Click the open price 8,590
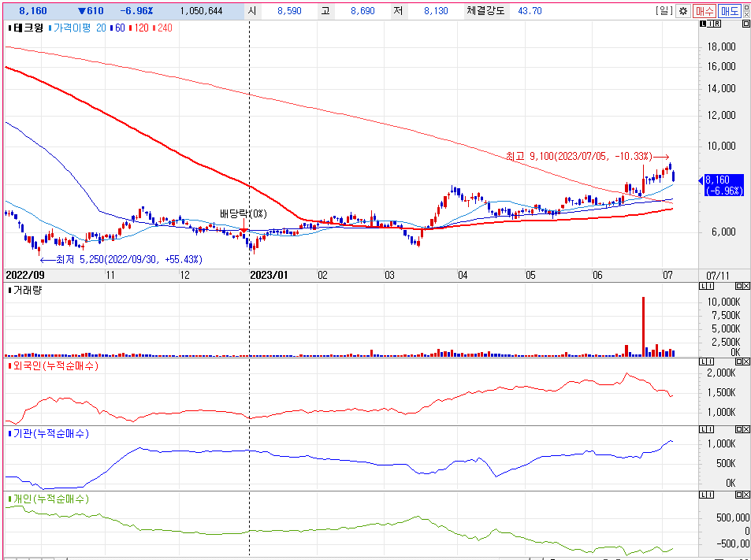Screen dimensions: 751x560 289,10
